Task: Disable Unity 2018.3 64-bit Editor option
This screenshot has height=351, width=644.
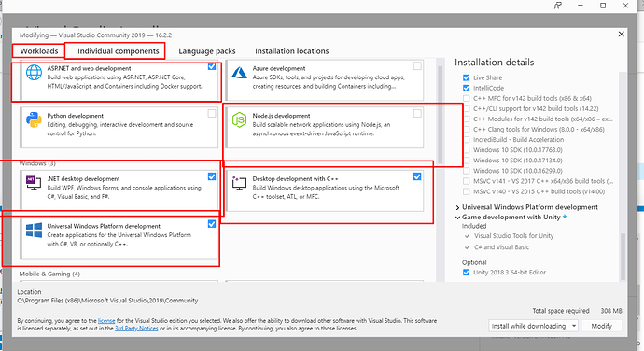Action: (x=466, y=273)
